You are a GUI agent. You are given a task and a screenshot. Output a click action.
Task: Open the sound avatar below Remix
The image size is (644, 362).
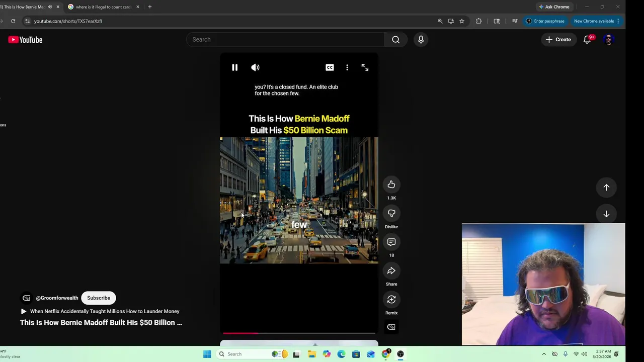(x=391, y=327)
